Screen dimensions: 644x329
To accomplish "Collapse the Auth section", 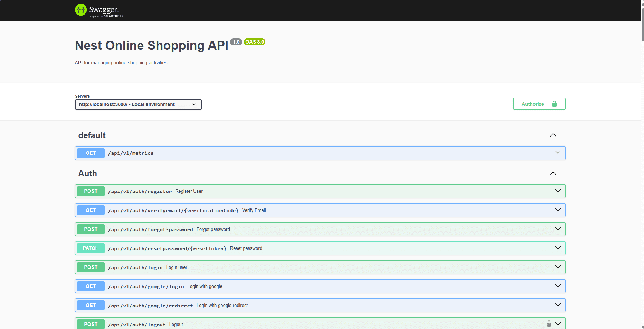I will tap(553, 173).
